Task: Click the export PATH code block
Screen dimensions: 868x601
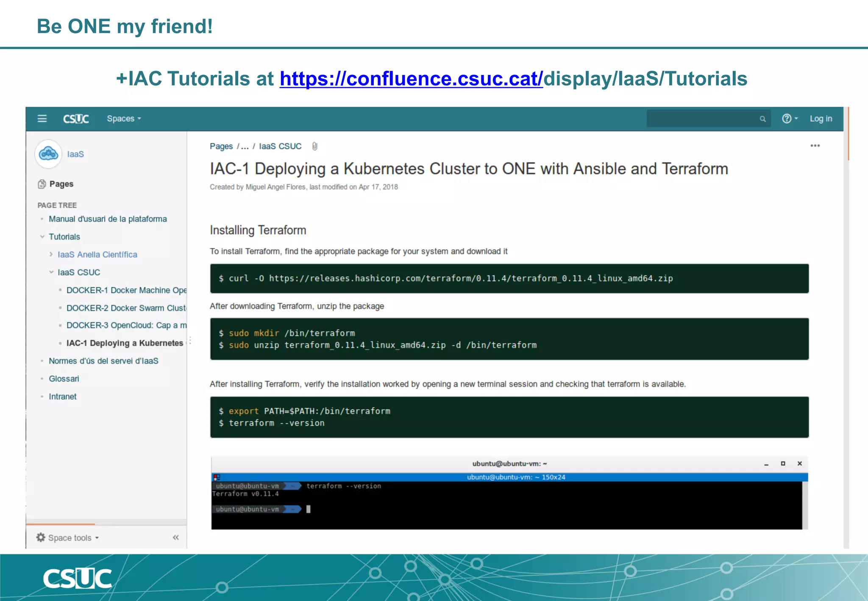Action: (509, 417)
